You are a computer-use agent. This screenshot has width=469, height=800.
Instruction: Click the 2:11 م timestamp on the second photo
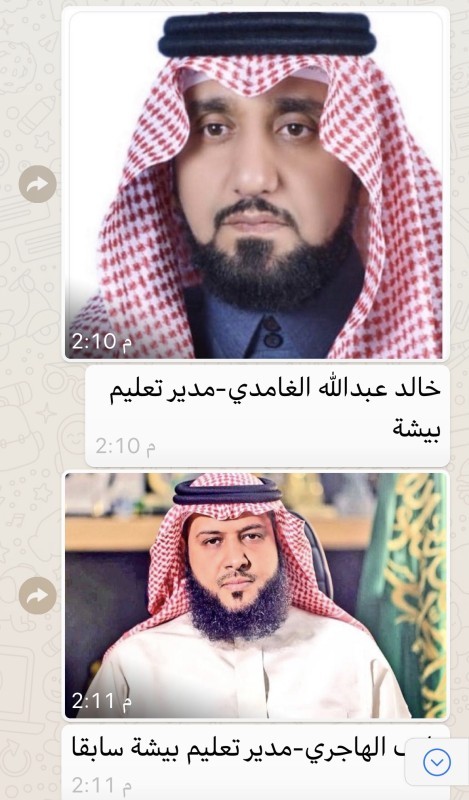102,701
